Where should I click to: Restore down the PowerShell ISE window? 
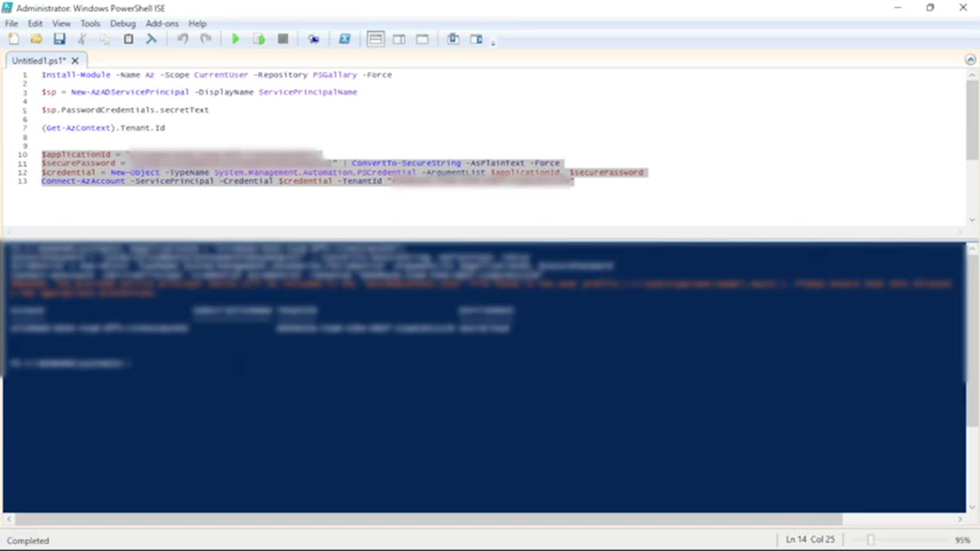pos(929,8)
